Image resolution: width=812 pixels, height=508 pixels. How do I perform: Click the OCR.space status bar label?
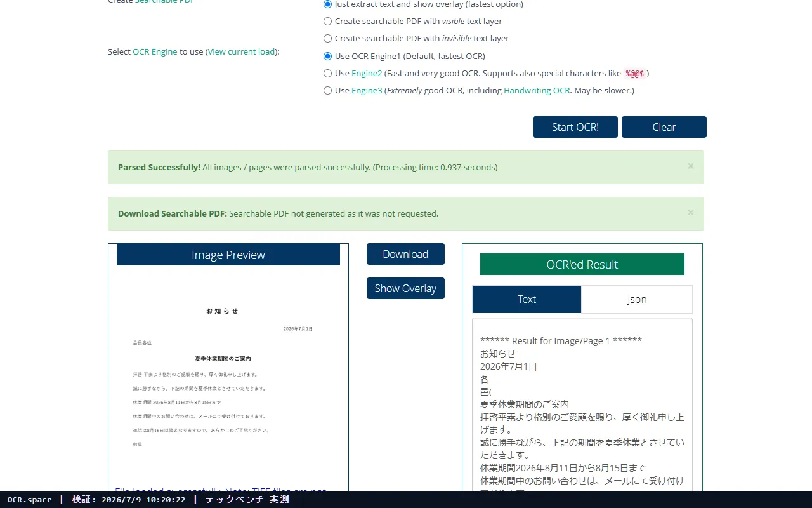click(29, 500)
